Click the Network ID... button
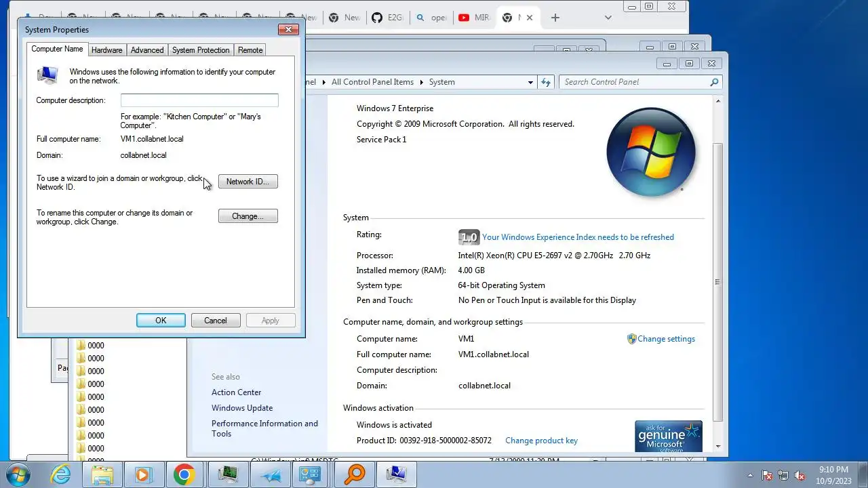868x488 pixels. (248, 182)
